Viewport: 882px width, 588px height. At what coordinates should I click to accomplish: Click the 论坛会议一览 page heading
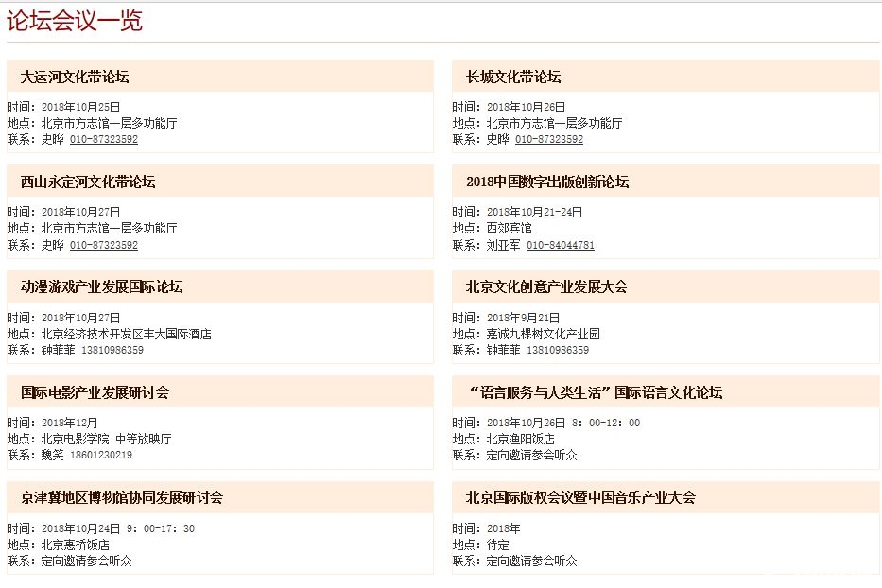76,21
